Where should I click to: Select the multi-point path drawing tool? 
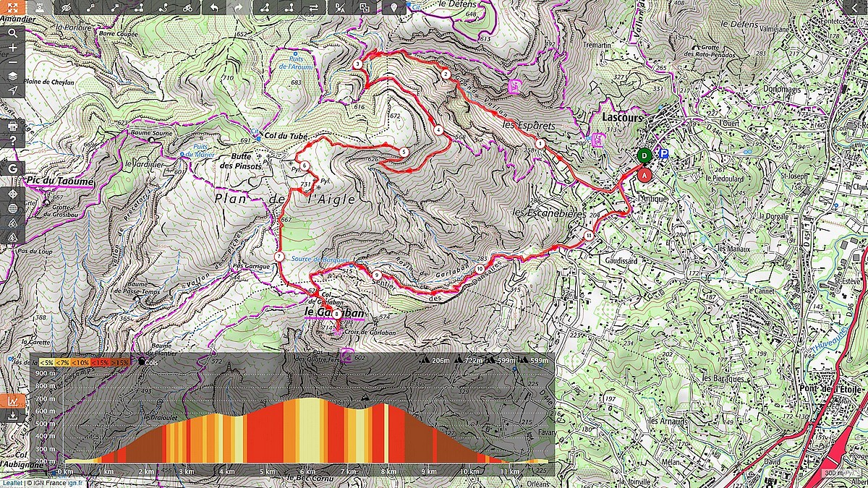[x=139, y=8]
